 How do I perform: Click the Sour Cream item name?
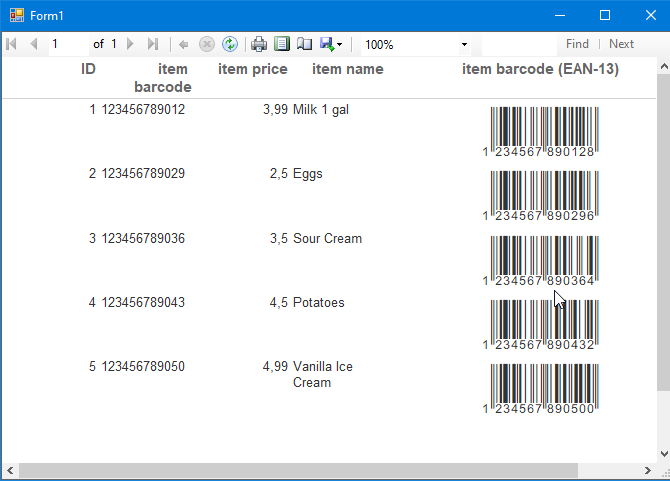(x=327, y=238)
